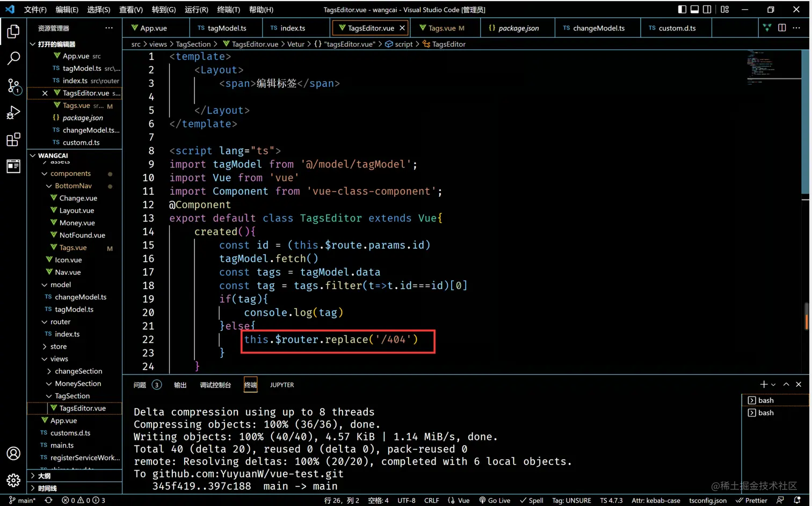Open Layout.vue in the file tree
This screenshot has height=506, width=812.
point(75,211)
